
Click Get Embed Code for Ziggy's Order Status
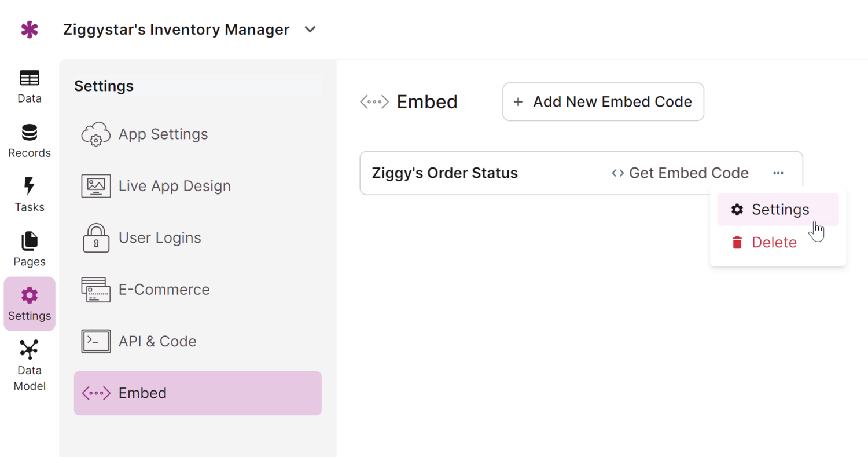(x=680, y=173)
